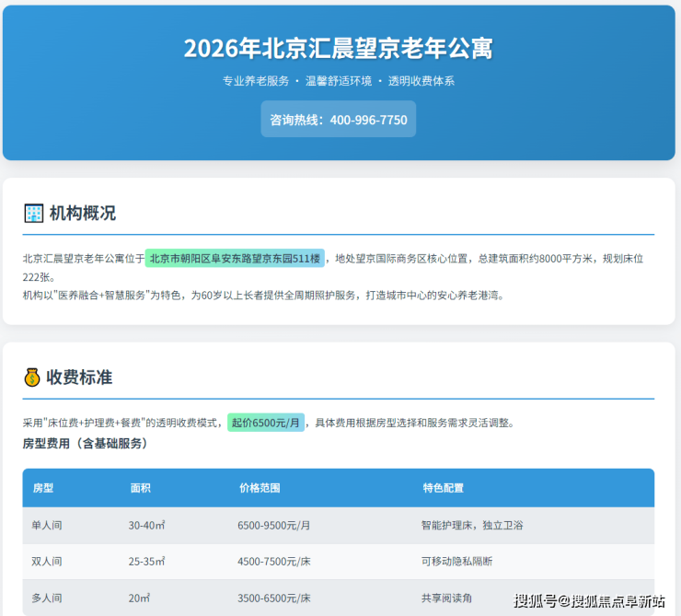The width and height of the screenshot is (681, 616).
Task: Click the 特色配置 column header
Action: point(443,488)
